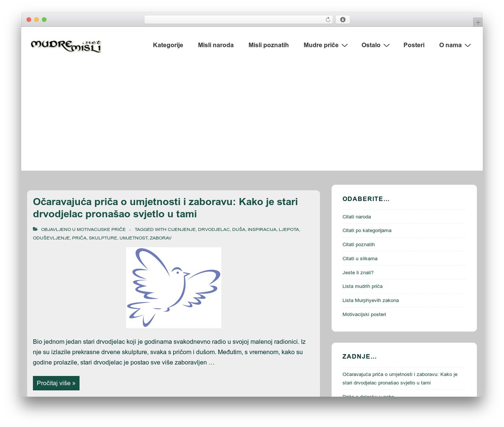Open the Motivacijske priče category link
504x427 pixels.
101,229
